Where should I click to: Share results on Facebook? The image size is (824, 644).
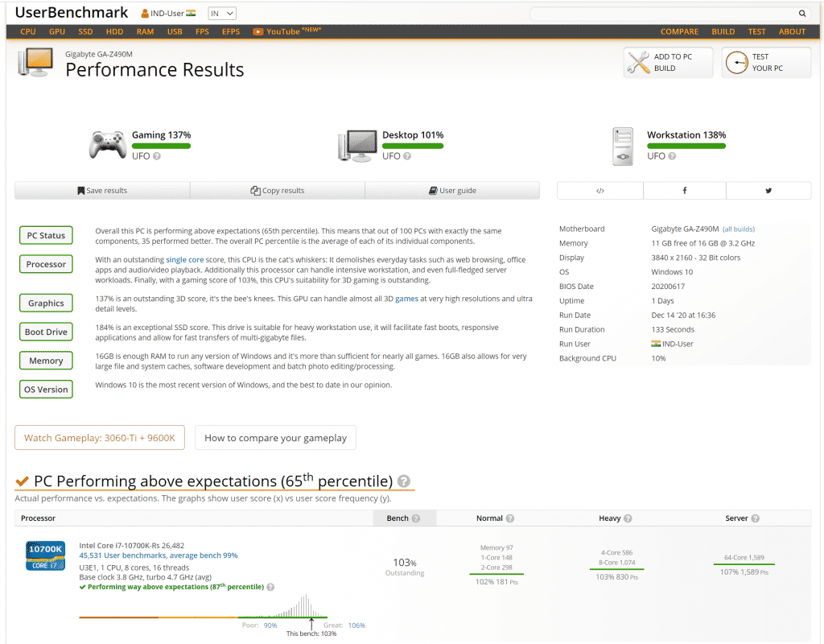685,191
